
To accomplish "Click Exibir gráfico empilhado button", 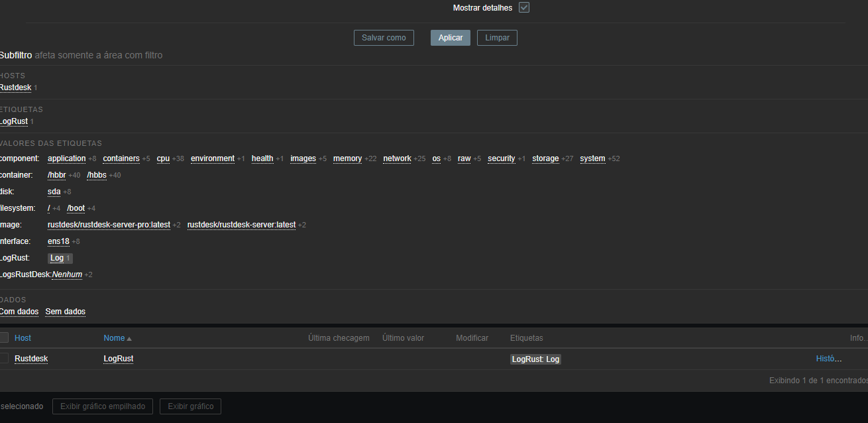I will (103, 406).
